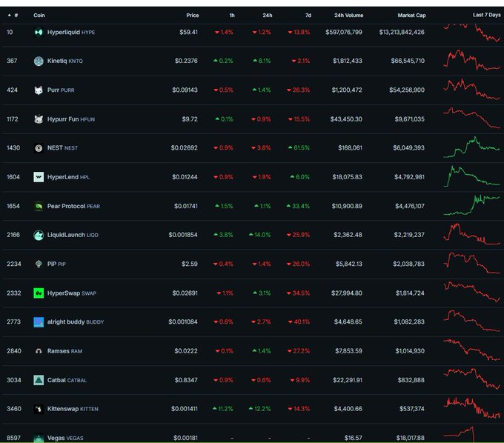The height and width of the screenshot is (443, 504).
Task: Click the Kinetiq coin logo icon
Action: coord(39,61)
